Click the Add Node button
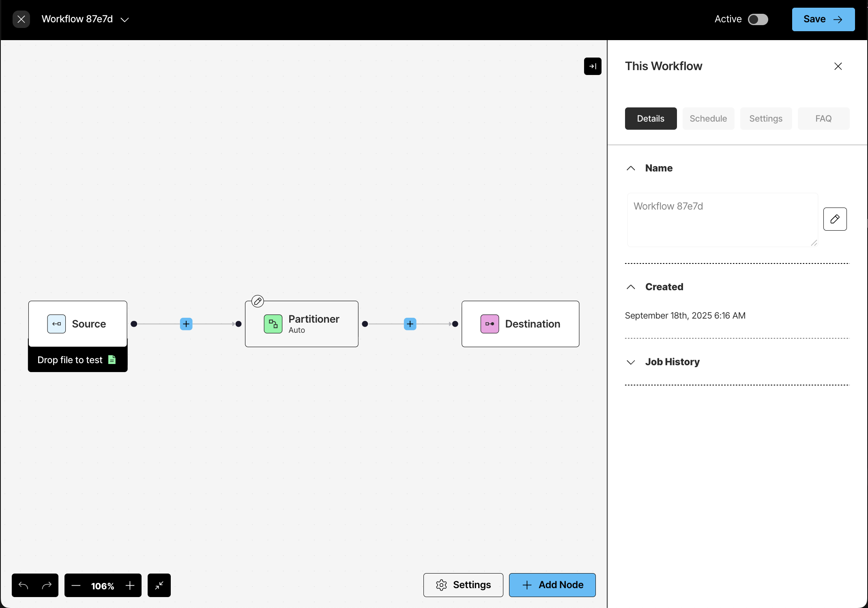This screenshot has height=608, width=868. tap(552, 585)
